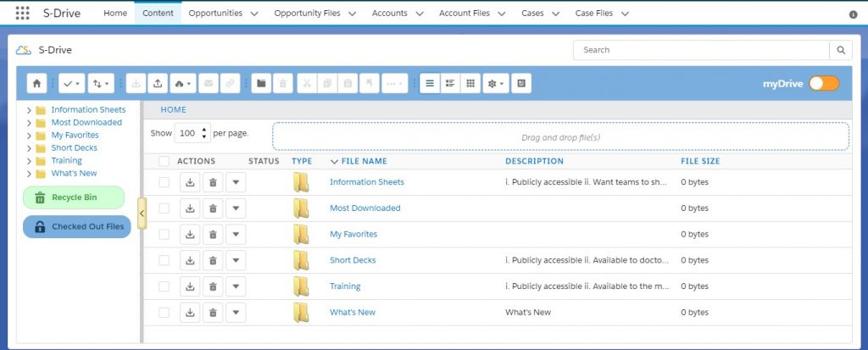Go to home folder via toolbar home icon
This screenshot has height=350, width=868.
pyautogui.click(x=36, y=84)
